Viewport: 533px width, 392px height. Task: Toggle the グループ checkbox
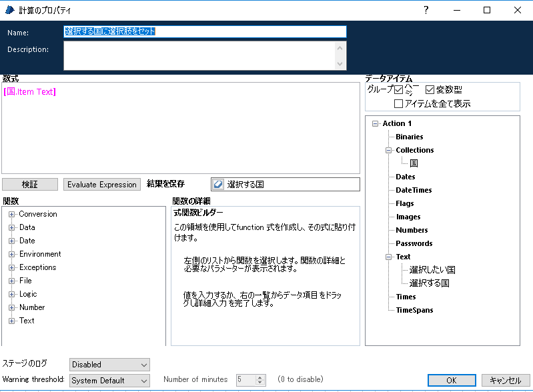tap(398, 90)
